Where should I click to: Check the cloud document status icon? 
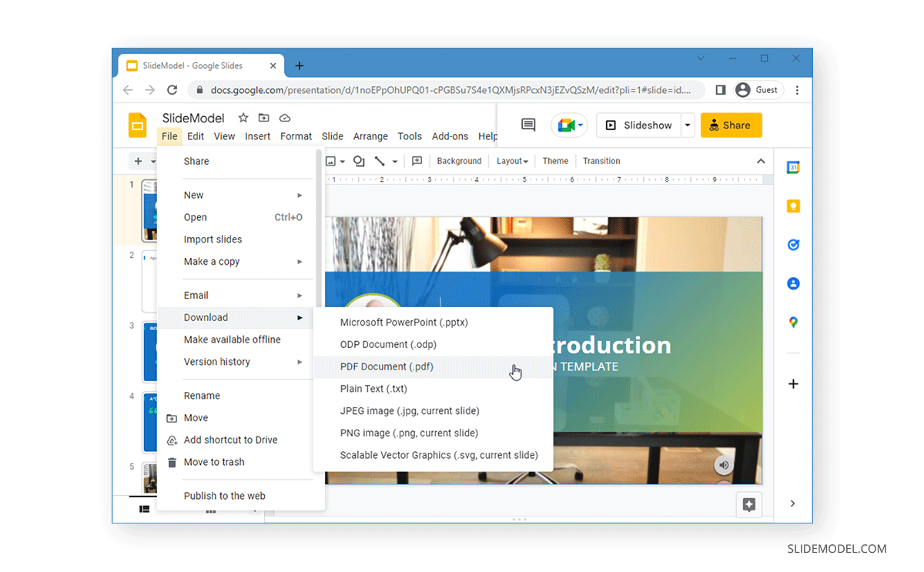tap(285, 118)
